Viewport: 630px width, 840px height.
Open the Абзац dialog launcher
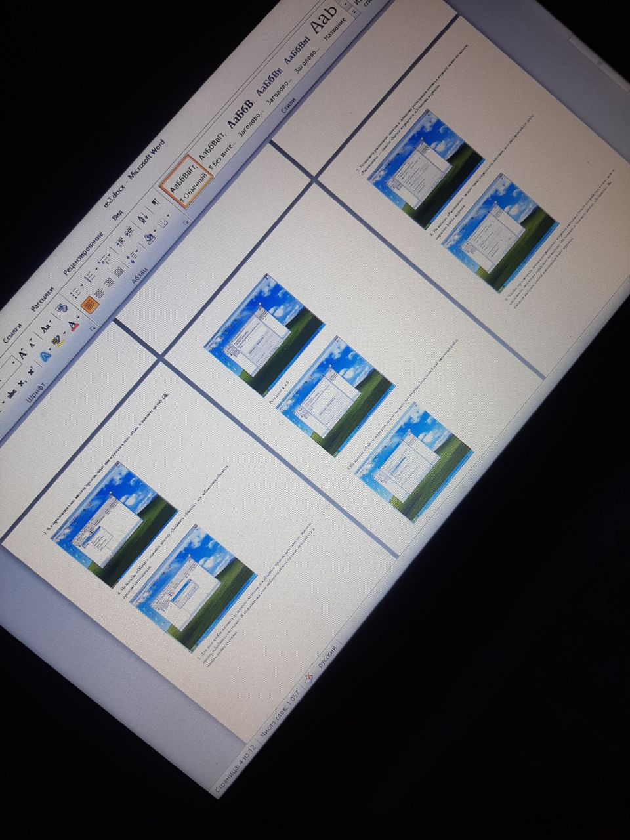[x=186, y=222]
